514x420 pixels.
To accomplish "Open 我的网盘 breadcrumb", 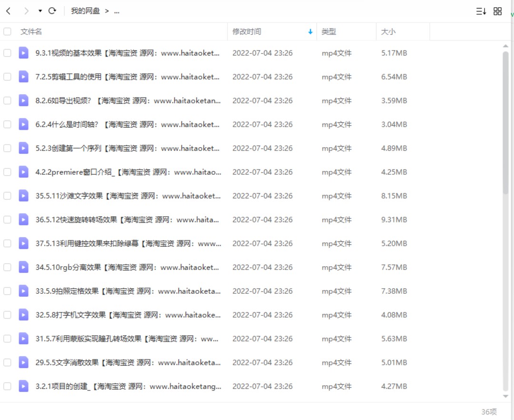I will (x=85, y=11).
